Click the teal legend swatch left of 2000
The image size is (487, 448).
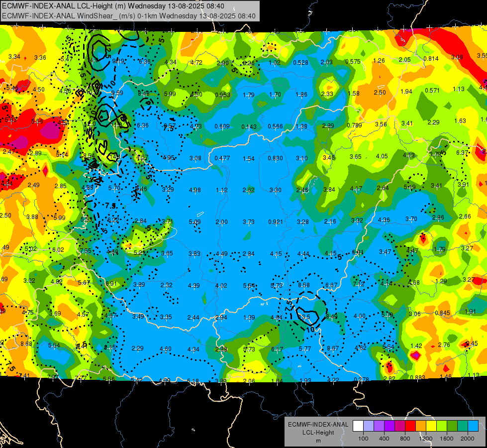(463, 426)
